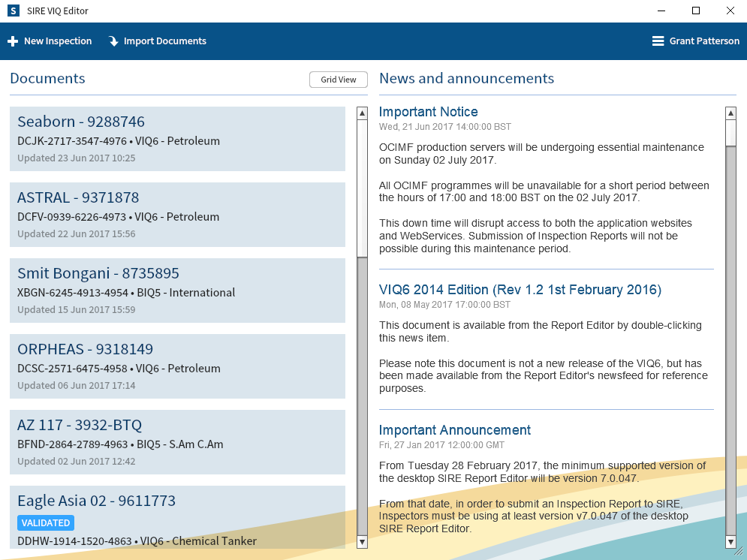
Task: Click the date Mon, 08 May 2017 17:00:00 BST
Action: click(x=444, y=305)
